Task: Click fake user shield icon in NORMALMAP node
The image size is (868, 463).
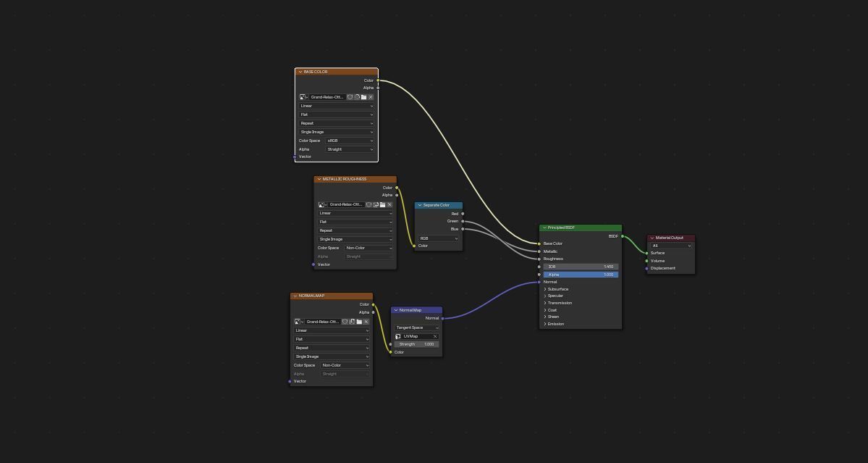Action: (x=345, y=322)
